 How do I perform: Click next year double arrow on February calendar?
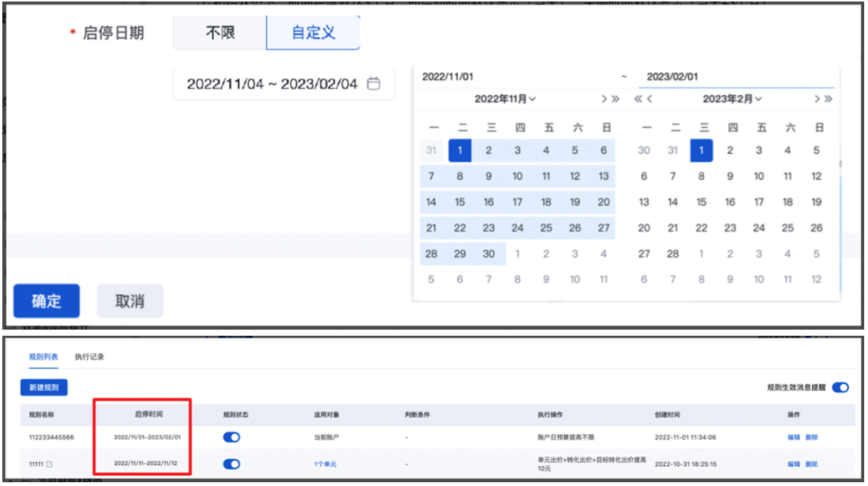coord(827,99)
